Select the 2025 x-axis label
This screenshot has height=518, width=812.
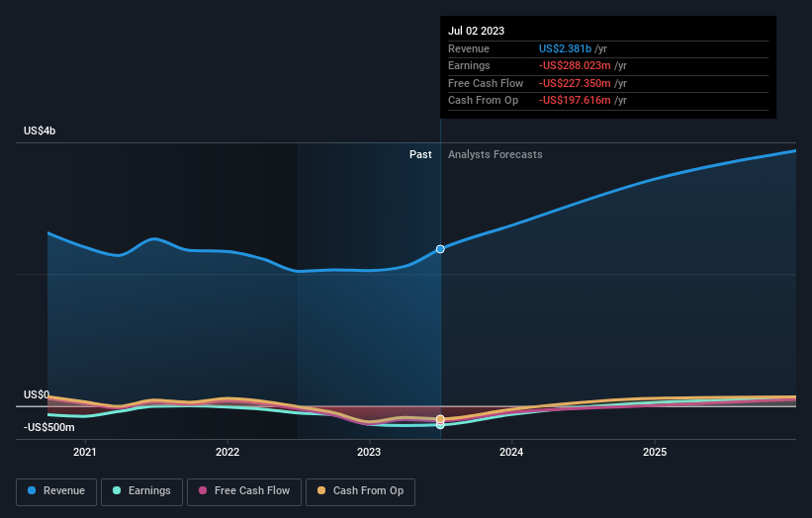tap(655, 452)
